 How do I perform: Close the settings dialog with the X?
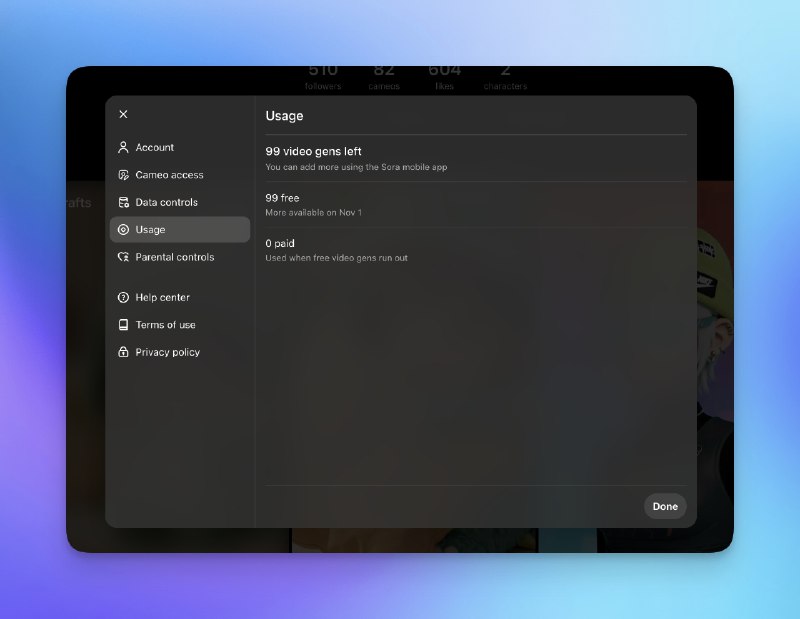point(123,114)
